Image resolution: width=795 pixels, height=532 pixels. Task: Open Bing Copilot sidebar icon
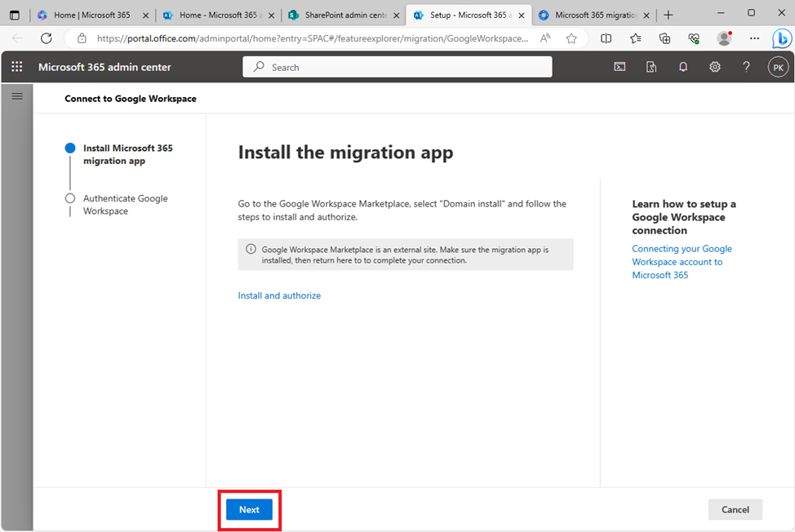click(x=781, y=38)
